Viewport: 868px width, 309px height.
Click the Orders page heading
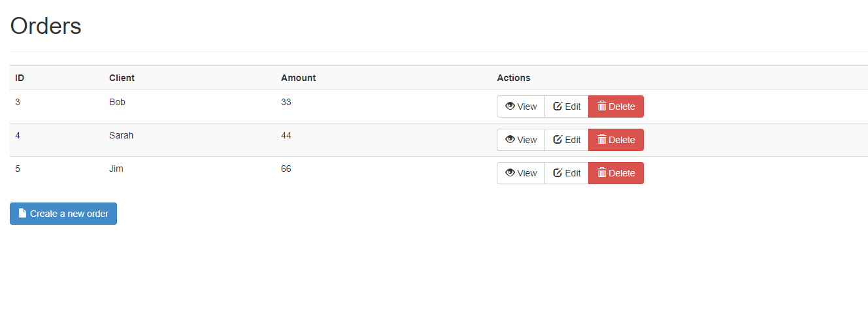pos(46,26)
